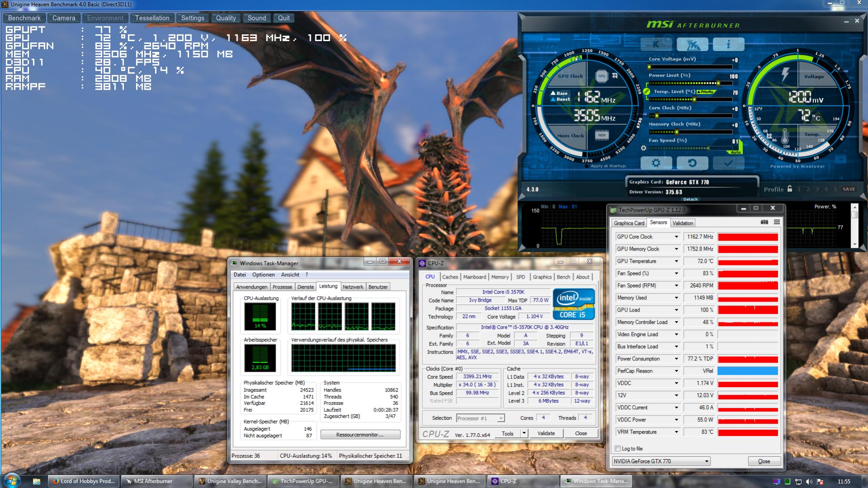Select Afterburner profile slot 5
868x488 pixels.
click(835, 189)
